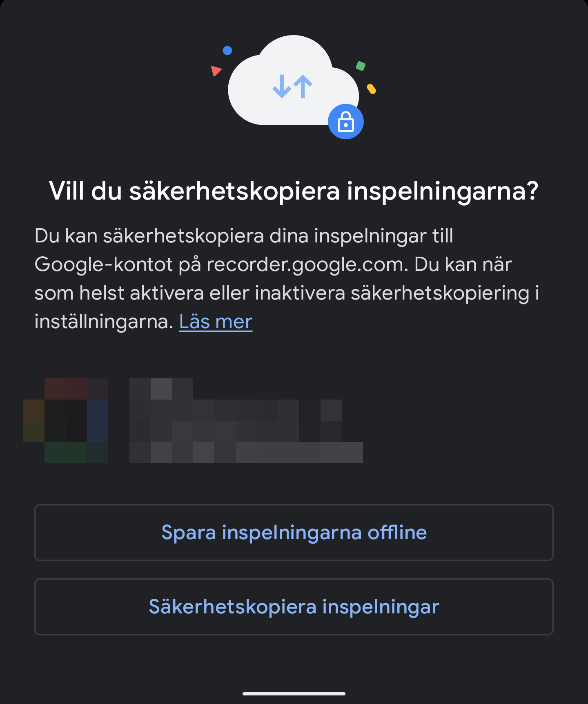Choose Spara inspelningarna offline
Screen dimensions: 588x704
[x=294, y=533]
